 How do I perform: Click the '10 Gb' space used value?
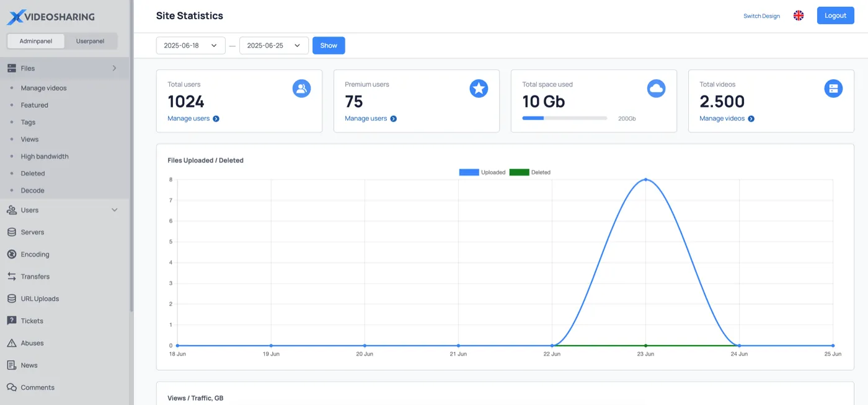click(543, 102)
